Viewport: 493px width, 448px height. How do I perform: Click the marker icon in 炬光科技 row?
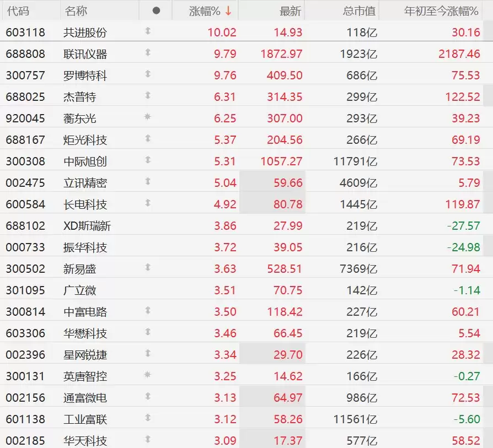[x=148, y=138]
